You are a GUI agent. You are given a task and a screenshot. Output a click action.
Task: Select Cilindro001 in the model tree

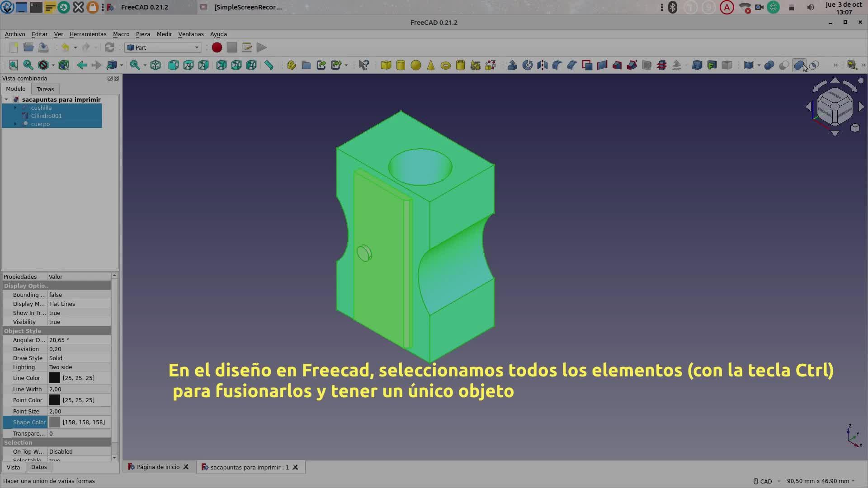point(46,116)
